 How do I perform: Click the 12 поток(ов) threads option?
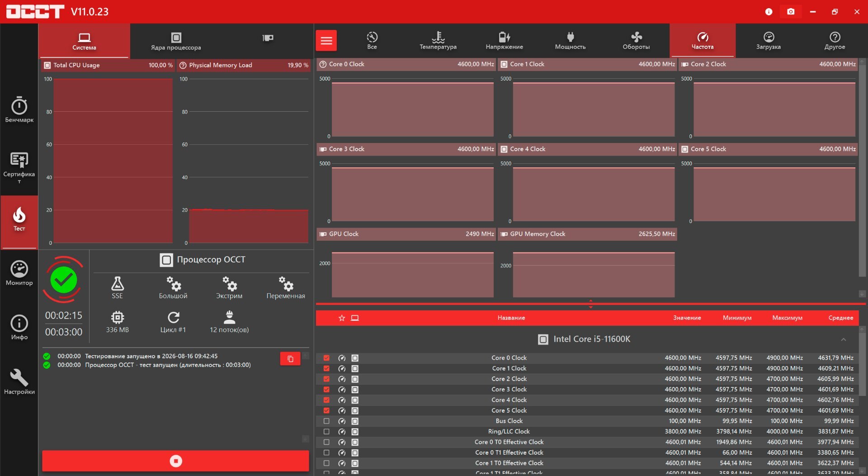point(229,322)
